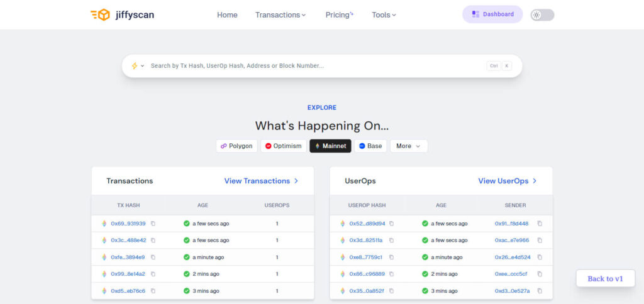Select the Base network tab

click(x=370, y=146)
